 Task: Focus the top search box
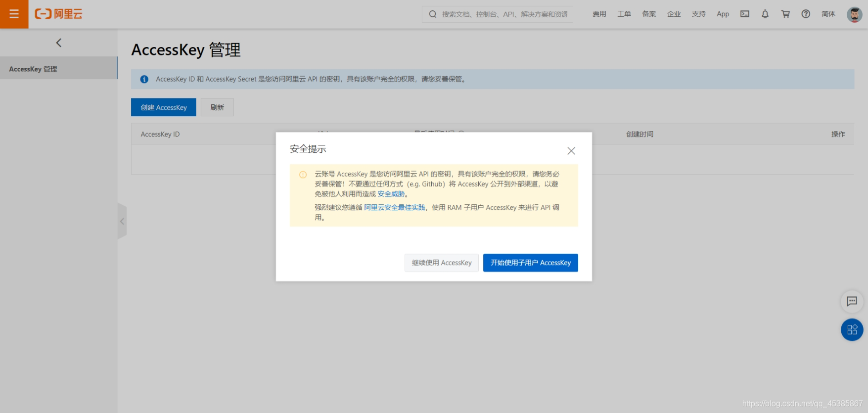click(498, 14)
